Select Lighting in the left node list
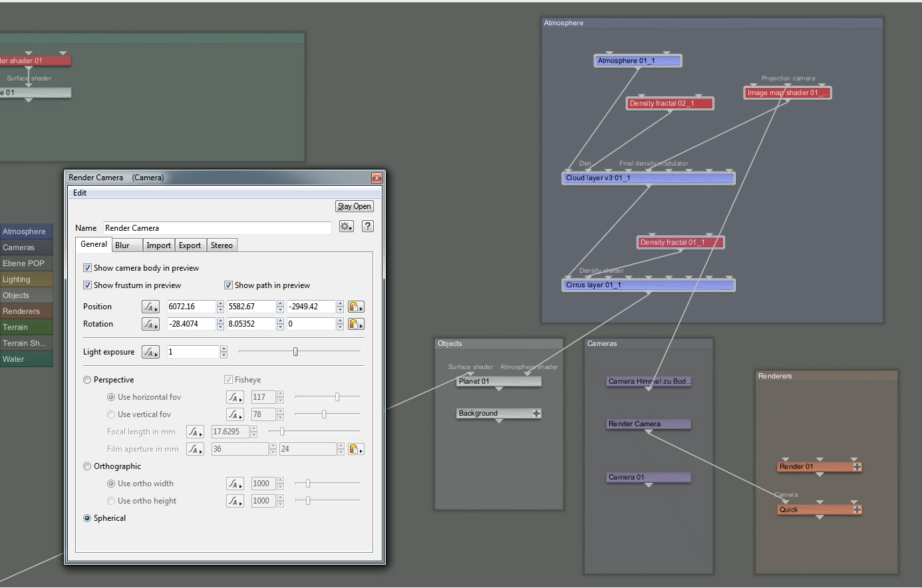 pyautogui.click(x=26, y=279)
